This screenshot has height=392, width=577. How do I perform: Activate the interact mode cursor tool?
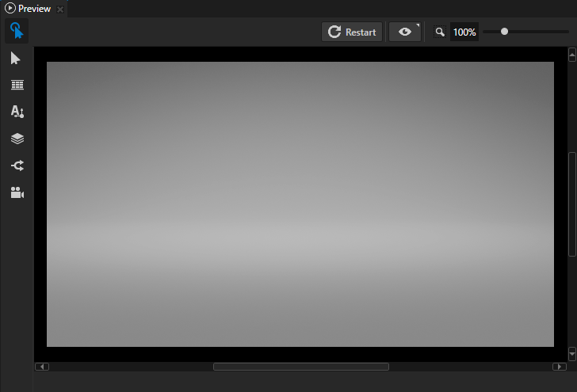(17, 32)
